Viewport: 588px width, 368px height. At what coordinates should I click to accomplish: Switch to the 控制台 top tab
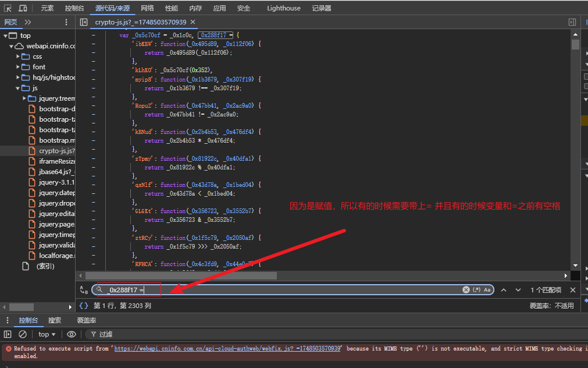(x=74, y=8)
